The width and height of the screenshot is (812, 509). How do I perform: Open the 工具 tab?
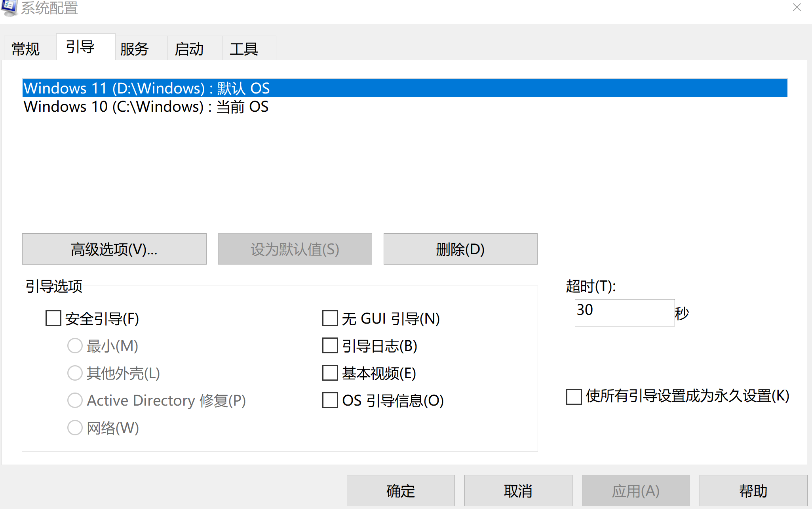[249, 49]
